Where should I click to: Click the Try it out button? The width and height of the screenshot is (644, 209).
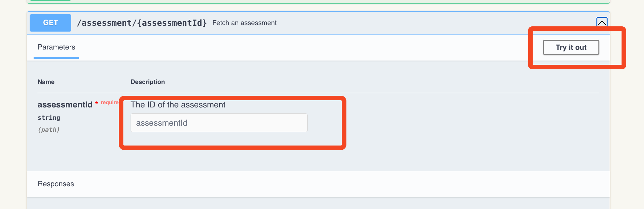571,48
